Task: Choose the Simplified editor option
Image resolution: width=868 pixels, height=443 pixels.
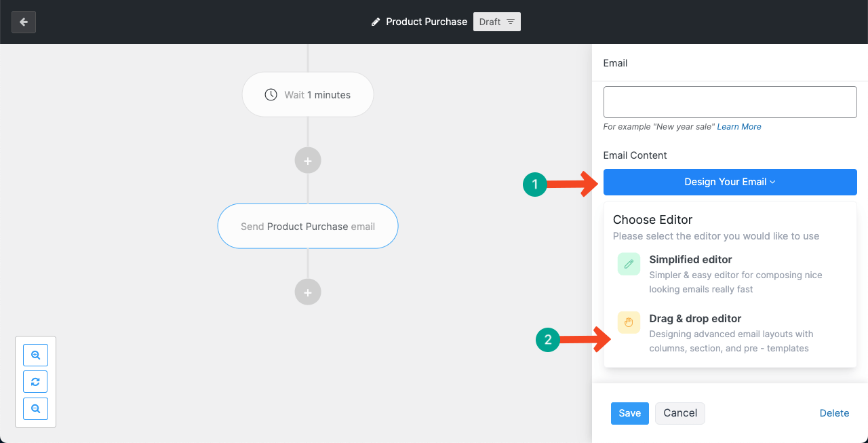Action: click(690, 260)
